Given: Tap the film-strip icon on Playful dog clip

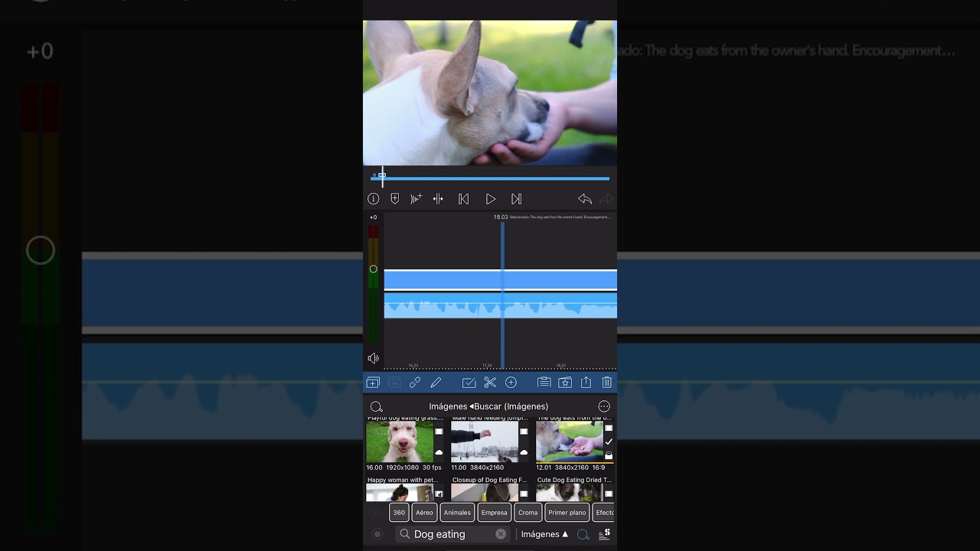Looking at the screenshot, I should click(x=439, y=432).
